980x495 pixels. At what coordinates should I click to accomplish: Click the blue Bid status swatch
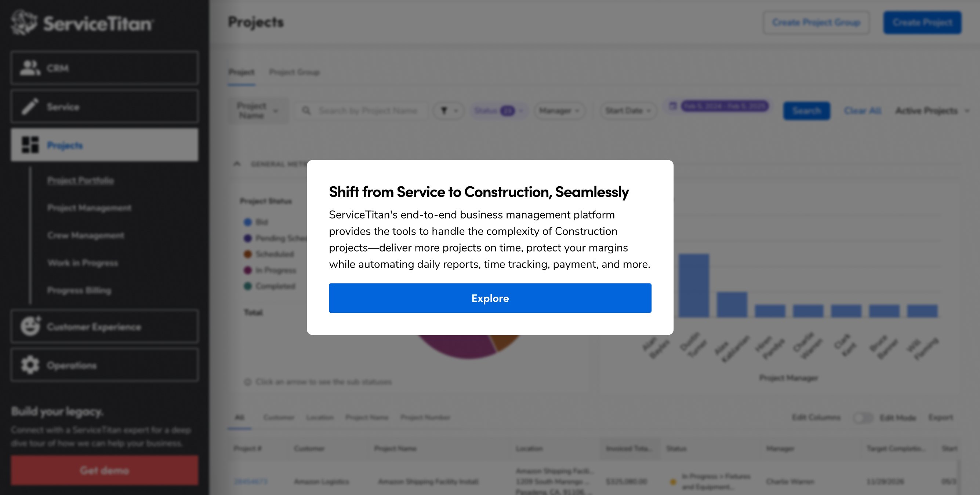pyautogui.click(x=248, y=222)
